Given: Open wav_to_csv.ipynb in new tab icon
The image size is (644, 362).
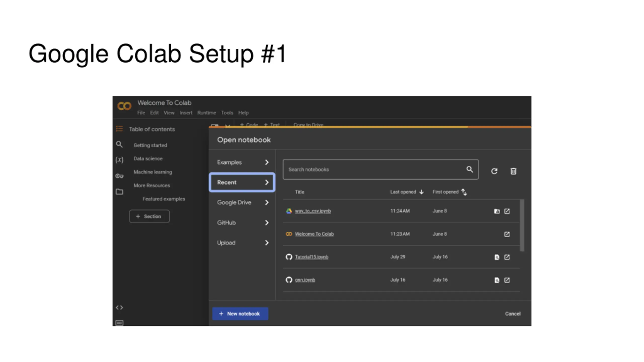Looking at the screenshot, I should tap(507, 211).
